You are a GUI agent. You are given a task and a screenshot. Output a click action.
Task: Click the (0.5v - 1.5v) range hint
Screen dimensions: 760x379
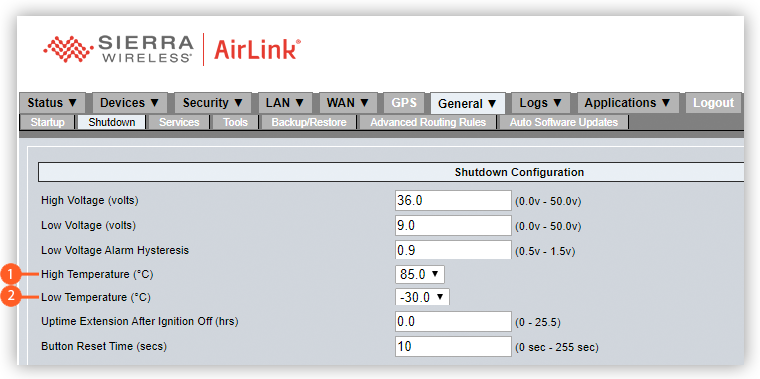[545, 252]
